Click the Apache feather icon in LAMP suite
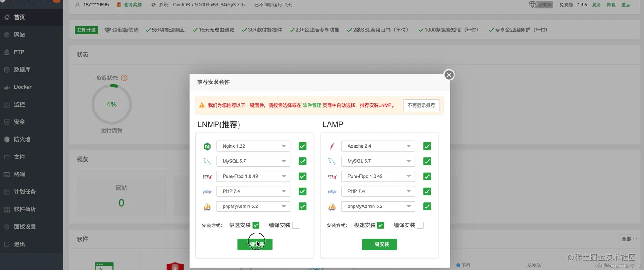Viewport: 644px width, 270px height. point(332,146)
